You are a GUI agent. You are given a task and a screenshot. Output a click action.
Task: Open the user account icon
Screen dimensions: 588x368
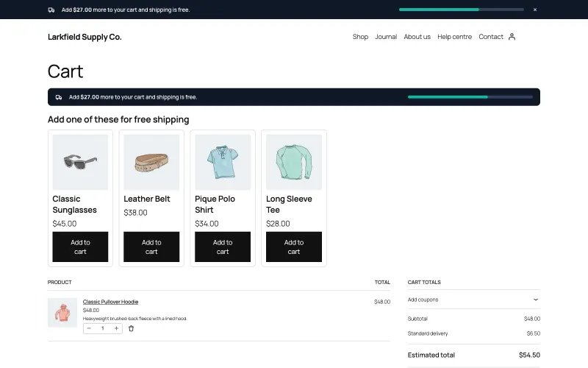(512, 37)
